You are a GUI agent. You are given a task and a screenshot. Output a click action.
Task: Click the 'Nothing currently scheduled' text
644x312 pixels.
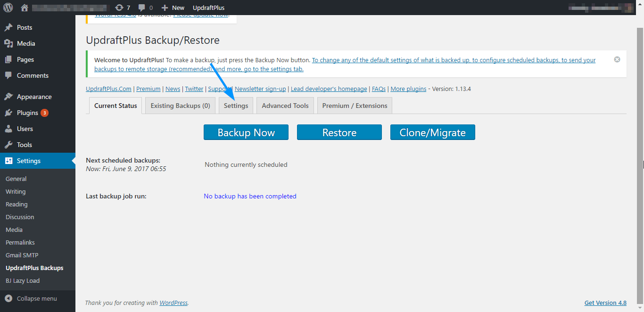click(x=246, y=164)
